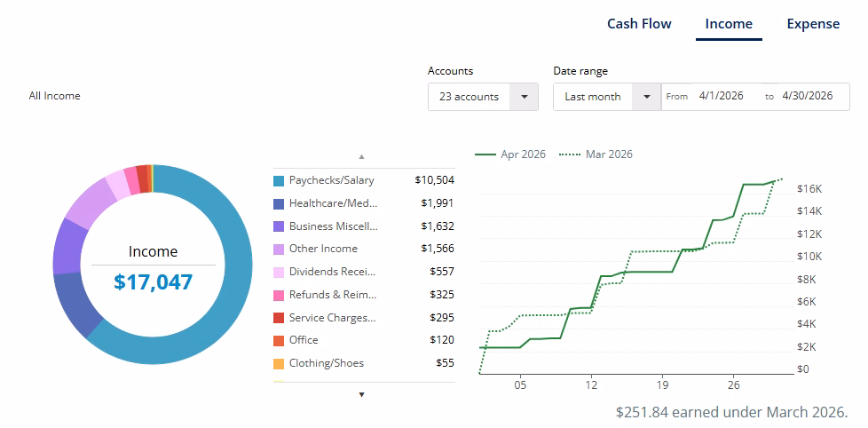Click the $17,047 income total in donut
This screenshot has width=868, height=428.
153,281
